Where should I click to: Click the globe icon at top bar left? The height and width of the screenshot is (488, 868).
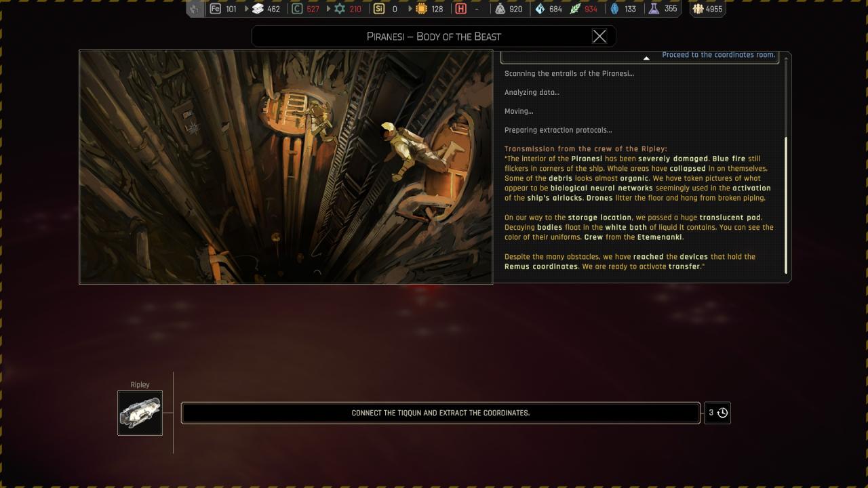tap(195, 9)
